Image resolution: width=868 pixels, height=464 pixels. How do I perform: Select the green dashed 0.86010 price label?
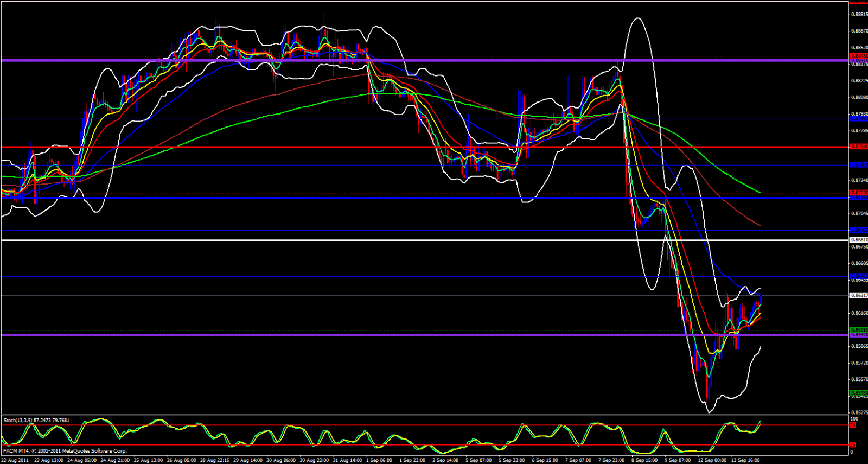(858, 330)
